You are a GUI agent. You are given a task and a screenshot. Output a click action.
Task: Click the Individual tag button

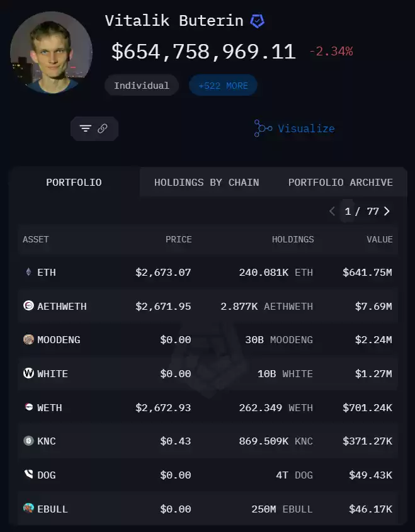(142, 85)
